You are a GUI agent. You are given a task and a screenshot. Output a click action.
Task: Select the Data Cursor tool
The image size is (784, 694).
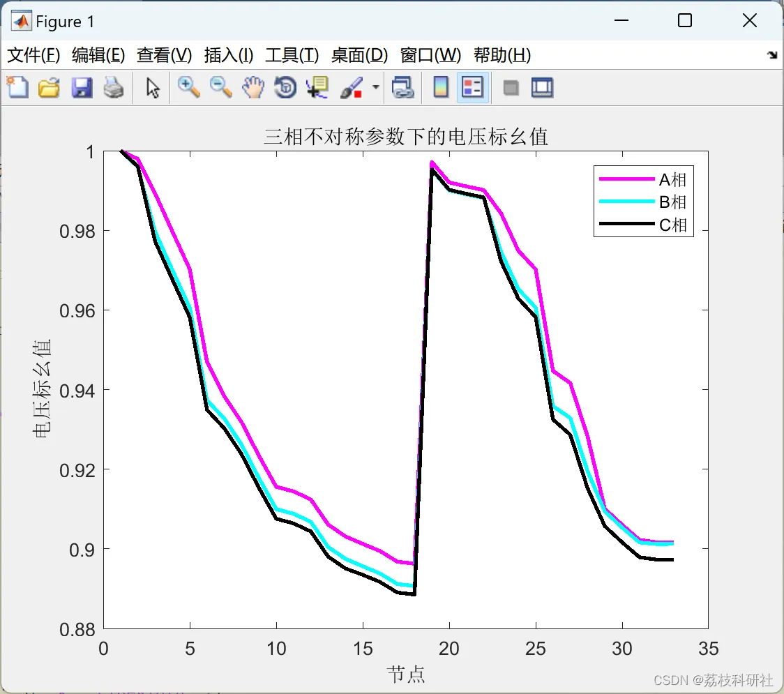317,87
